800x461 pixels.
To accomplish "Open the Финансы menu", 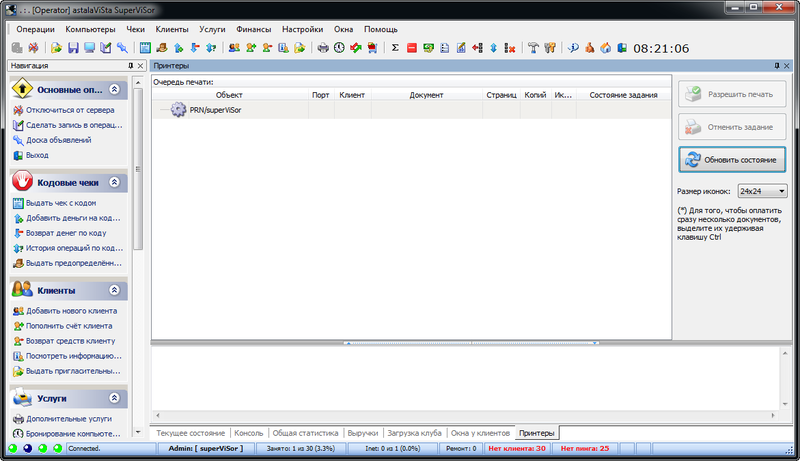I will pyautogui.click(x=254, y=29).
